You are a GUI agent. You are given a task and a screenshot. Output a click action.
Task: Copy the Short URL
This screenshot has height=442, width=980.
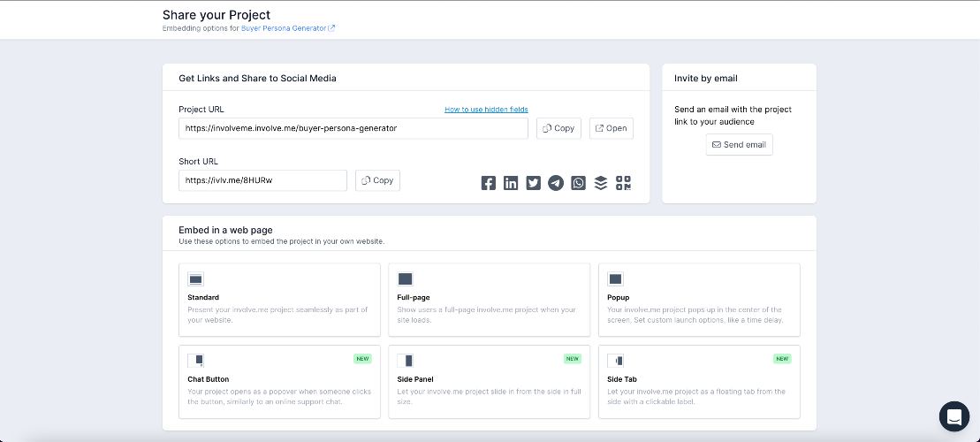click(377, 180)
